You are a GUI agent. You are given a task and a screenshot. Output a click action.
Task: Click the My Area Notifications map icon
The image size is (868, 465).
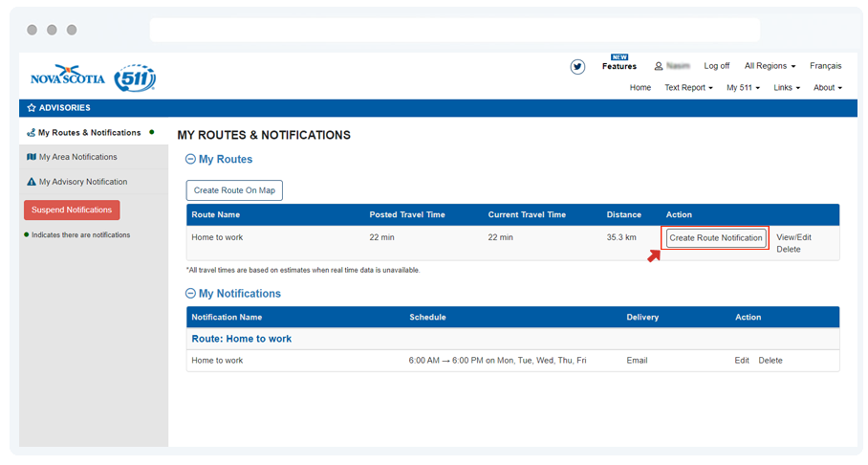click(32, 157)
